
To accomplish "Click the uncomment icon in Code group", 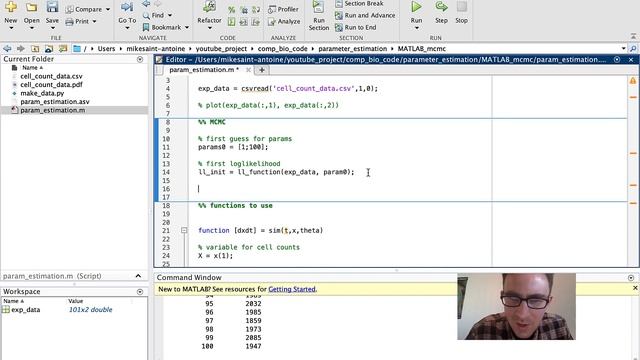I will (x=244, y=9).
